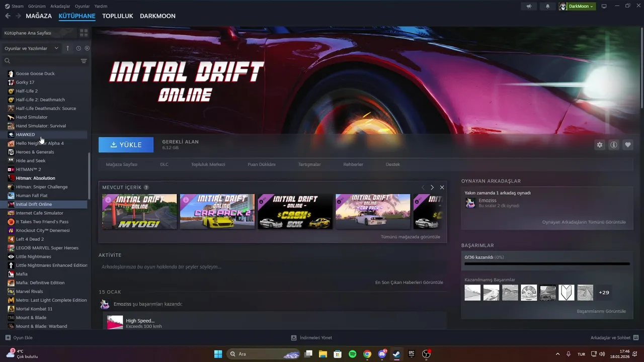Viewport: 644px width, 362px height.
Task: Open game settings gear icon
Action: (x=600, y=145)
